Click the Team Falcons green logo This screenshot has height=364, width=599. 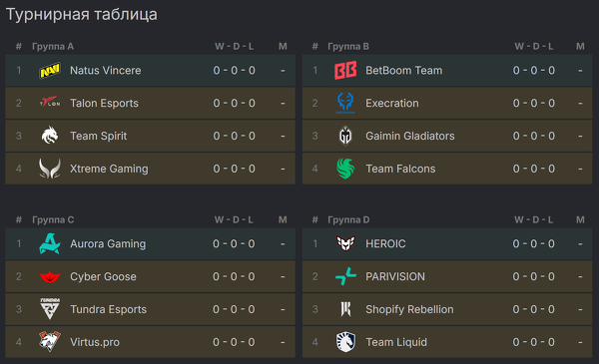click(x=345, y=169)
